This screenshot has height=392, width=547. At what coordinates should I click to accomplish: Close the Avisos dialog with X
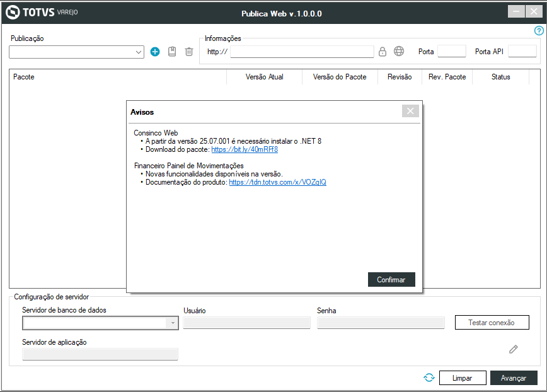pos(410,111)
